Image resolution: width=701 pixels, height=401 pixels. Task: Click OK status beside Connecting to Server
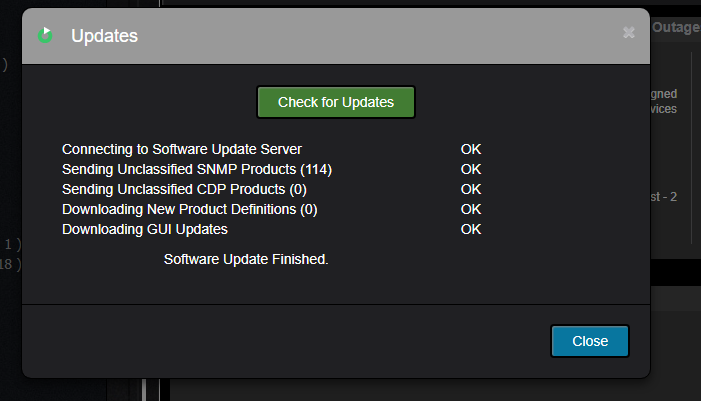471,149
